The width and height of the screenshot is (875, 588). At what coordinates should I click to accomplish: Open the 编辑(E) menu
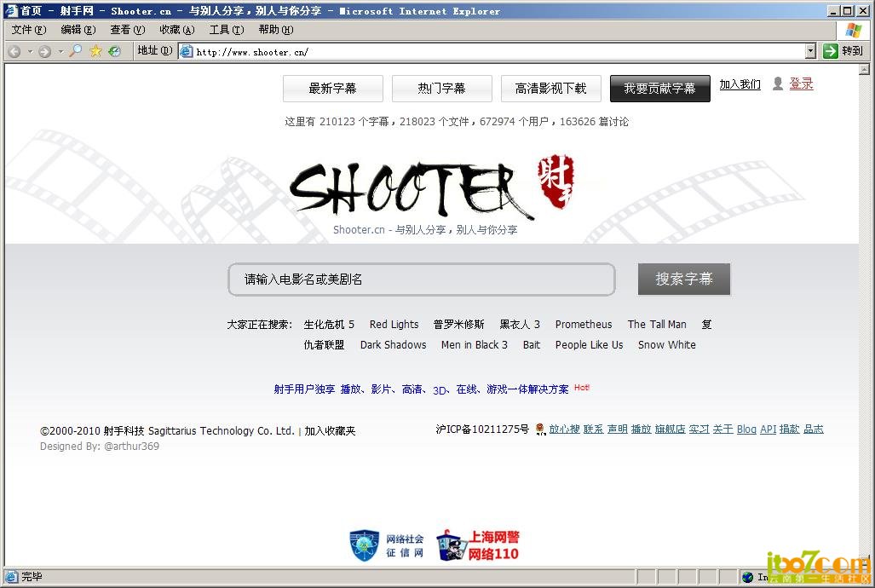(78, 30)
